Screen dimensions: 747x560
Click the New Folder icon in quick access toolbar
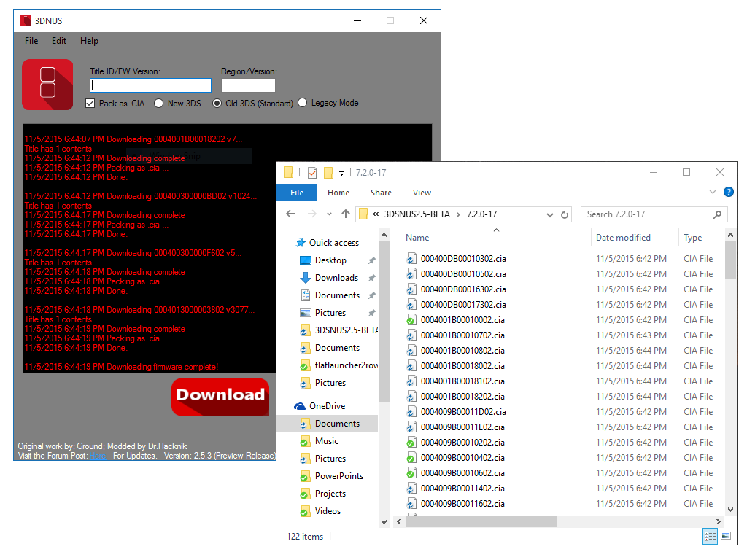pyautogui.click(x=328, y=172)
